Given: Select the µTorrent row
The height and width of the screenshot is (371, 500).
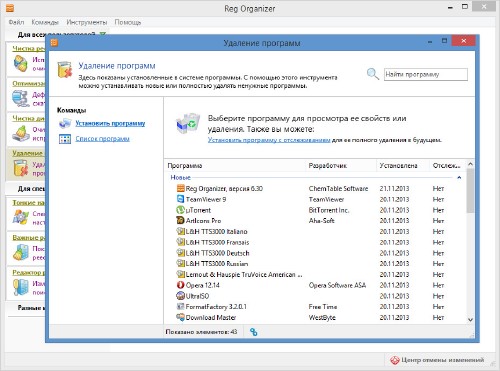Looking at the screenshot, I should [315, 210].
